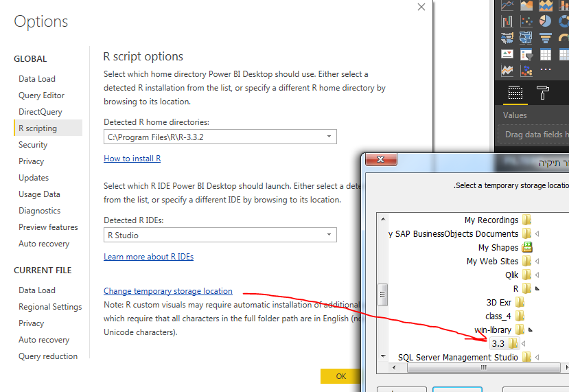Select the line chart visualization icon
Image resolution: width=569 pixels, height=392 pixels.
[x=507, y=5]
